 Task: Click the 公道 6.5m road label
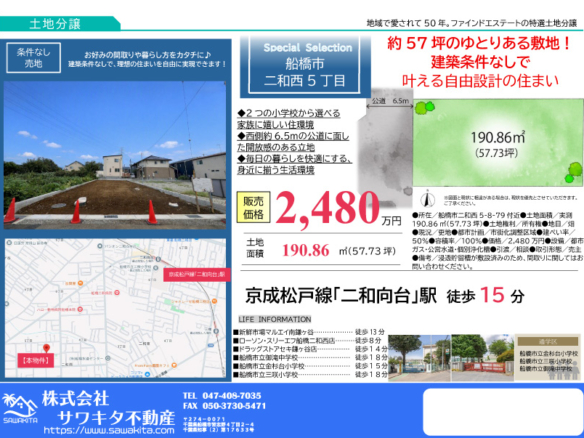pos(390,101)
